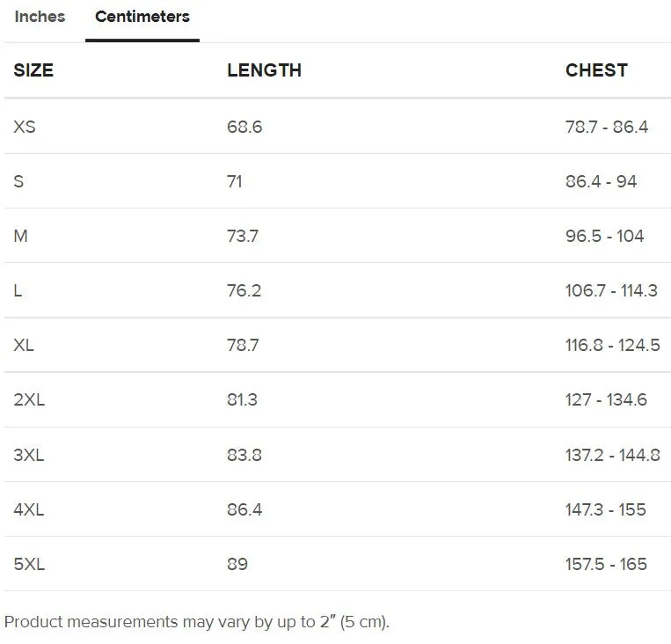The width and height of the screenshot is (671, 644).
Task: Click the 2XL size label
Action: pos(29,400)
